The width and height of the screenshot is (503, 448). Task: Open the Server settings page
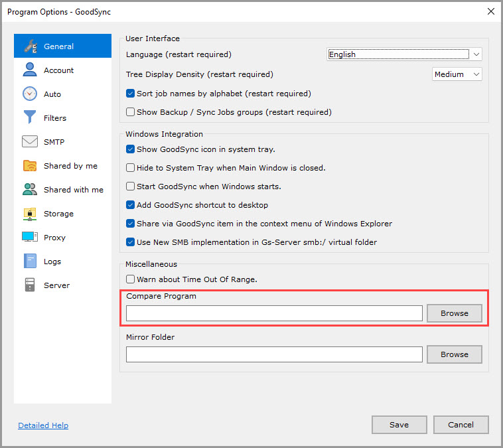(x=62, y=285)
